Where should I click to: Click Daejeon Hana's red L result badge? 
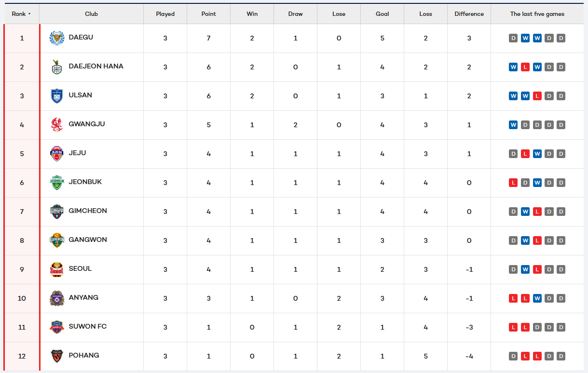[525, 67]
